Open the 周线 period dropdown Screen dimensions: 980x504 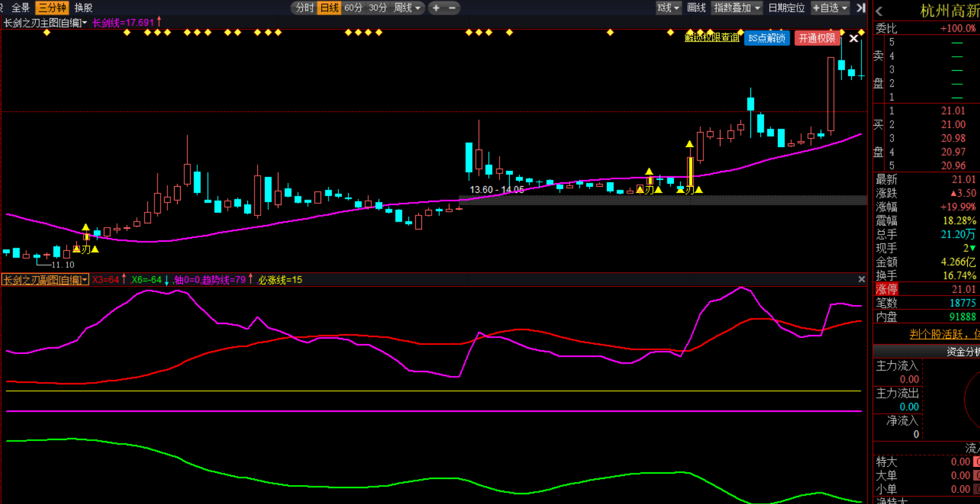[x=407, y=8]
